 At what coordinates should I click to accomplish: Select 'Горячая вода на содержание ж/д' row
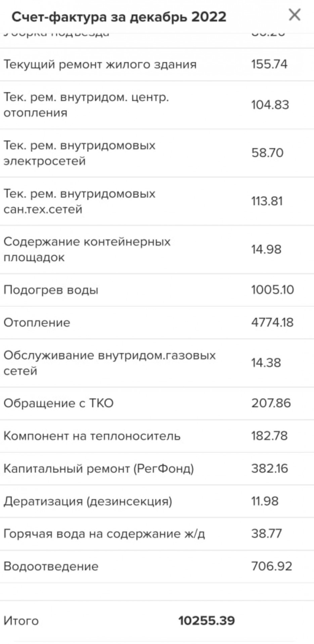157,534
